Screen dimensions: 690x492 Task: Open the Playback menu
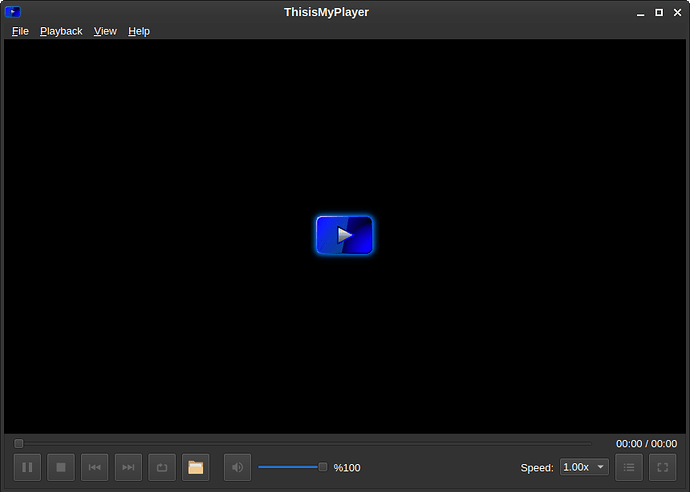61,31
